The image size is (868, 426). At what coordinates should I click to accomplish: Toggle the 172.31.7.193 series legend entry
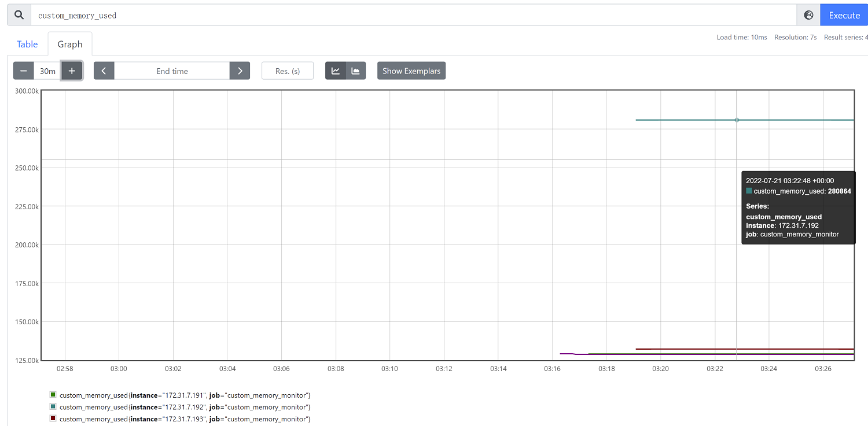pos(185,419)
